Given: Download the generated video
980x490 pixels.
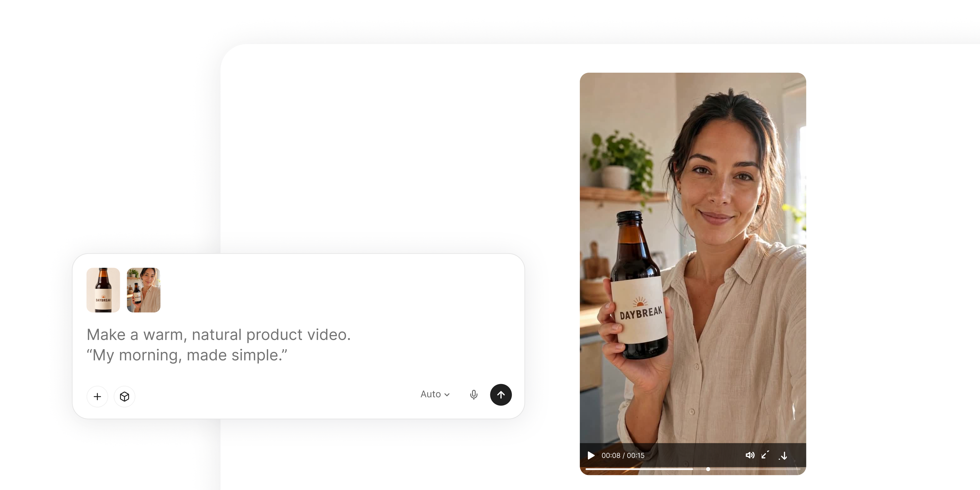Looking at the screenshot, I should pyautogui.click(x=783, y=456).
